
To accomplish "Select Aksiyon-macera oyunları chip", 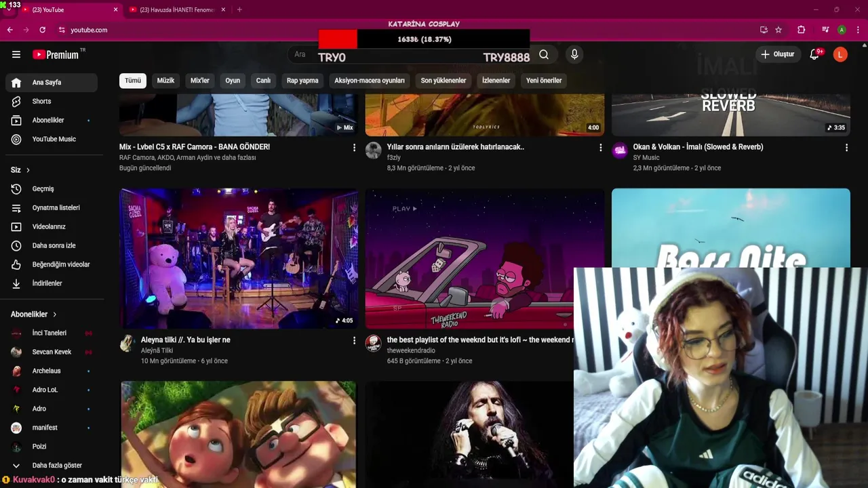I will click(x=370, y=81).
